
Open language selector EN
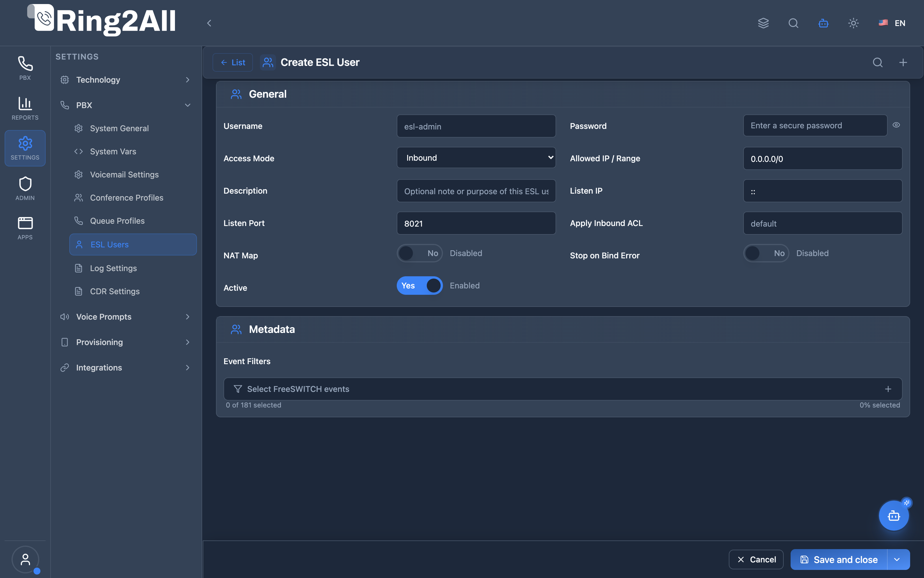point(892,23)
